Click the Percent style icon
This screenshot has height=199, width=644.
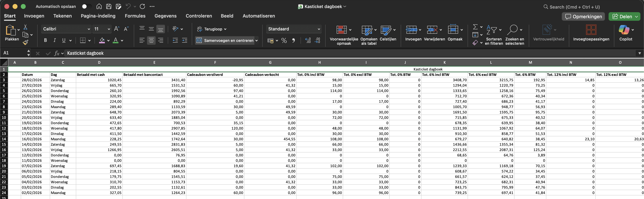[284, 40]
